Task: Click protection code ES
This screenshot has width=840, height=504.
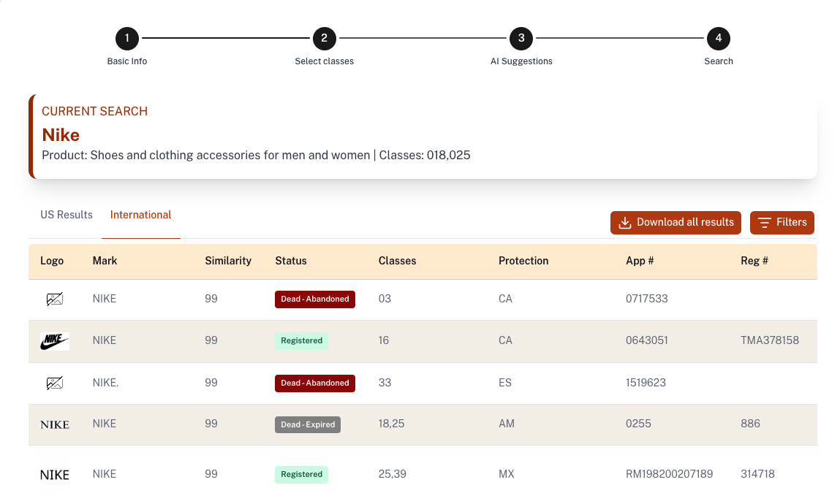Action: [504, 383]
